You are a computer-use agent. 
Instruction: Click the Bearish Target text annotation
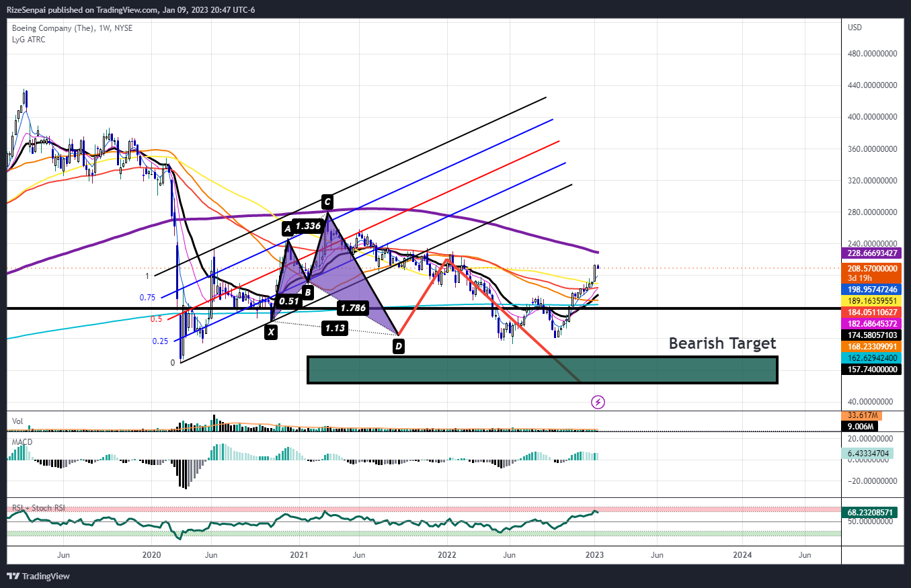(722, 343)
